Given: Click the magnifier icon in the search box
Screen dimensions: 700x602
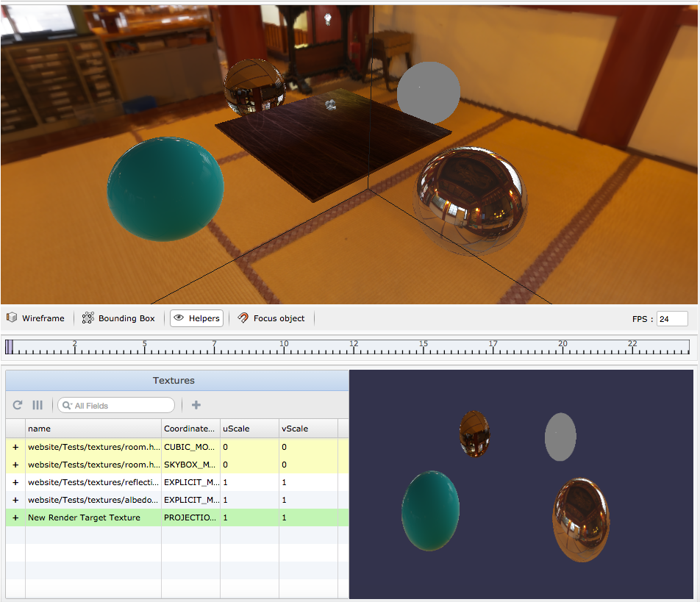Looking at the screenshot, I should click(67, 406).
